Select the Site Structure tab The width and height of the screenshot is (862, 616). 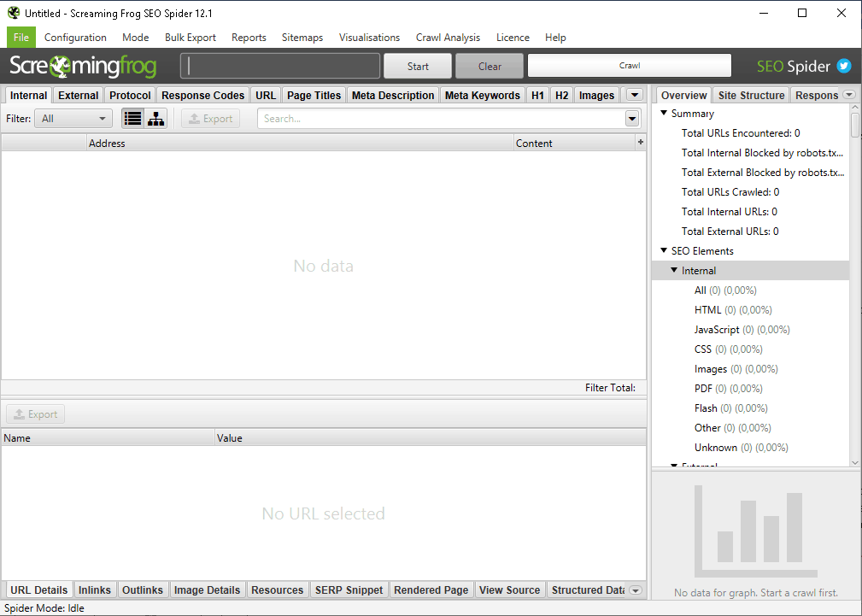coord(752,95)
